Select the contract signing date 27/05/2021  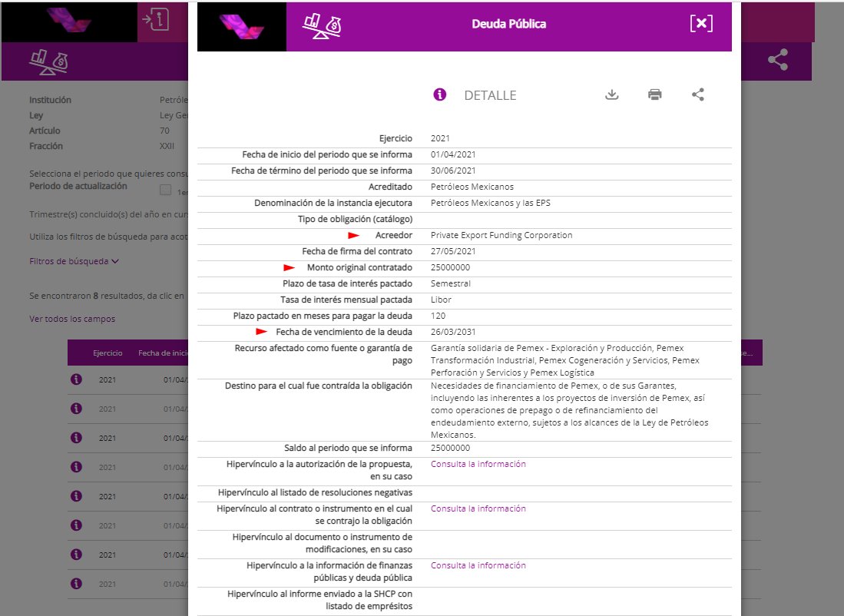(452, 251)
